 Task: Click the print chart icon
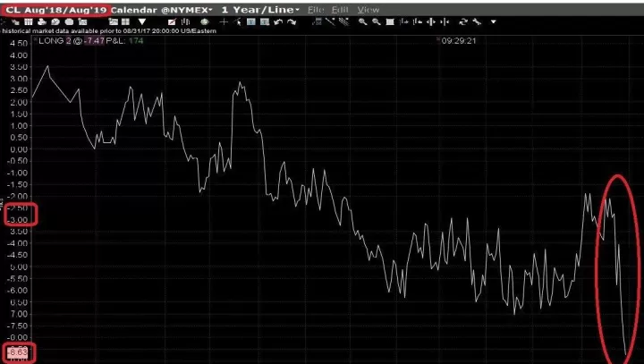42,21
